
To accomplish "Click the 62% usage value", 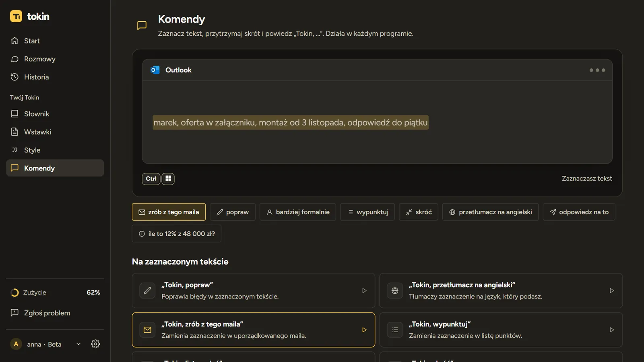I will [x=93, y=292].
